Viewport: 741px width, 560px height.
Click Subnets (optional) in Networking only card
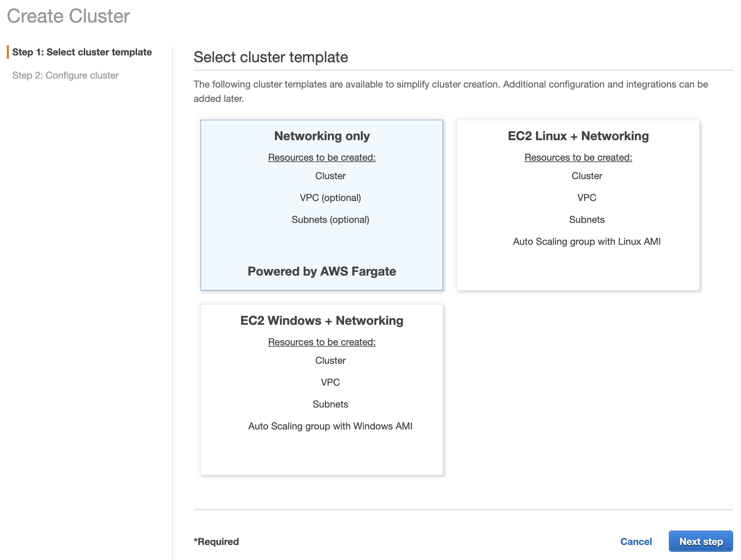click(330, 219)
